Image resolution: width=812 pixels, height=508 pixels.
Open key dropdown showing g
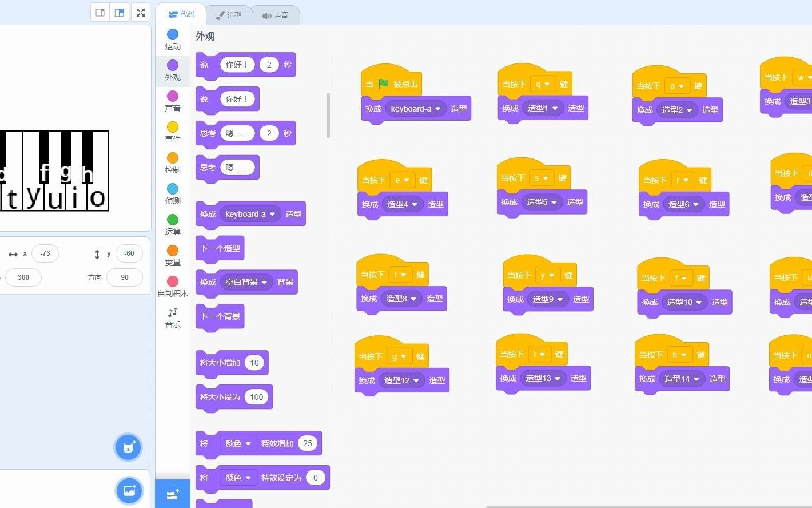[399, 356]
